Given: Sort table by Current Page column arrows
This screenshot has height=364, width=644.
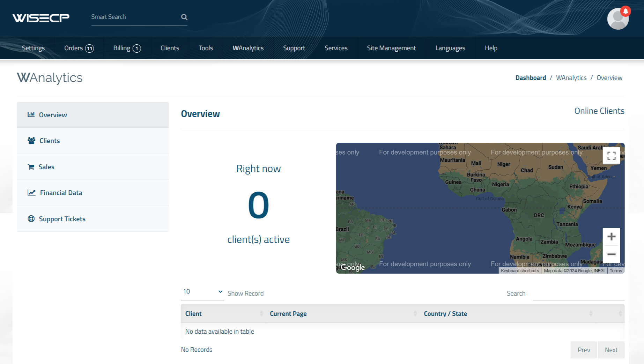Looking at the screenshot, I should coord(415,313).
